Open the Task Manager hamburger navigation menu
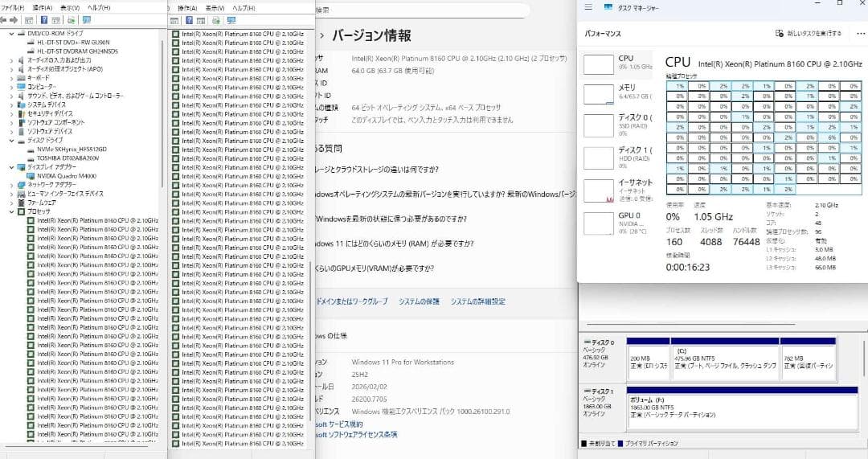The image size is (868, 459). [588, 7]
